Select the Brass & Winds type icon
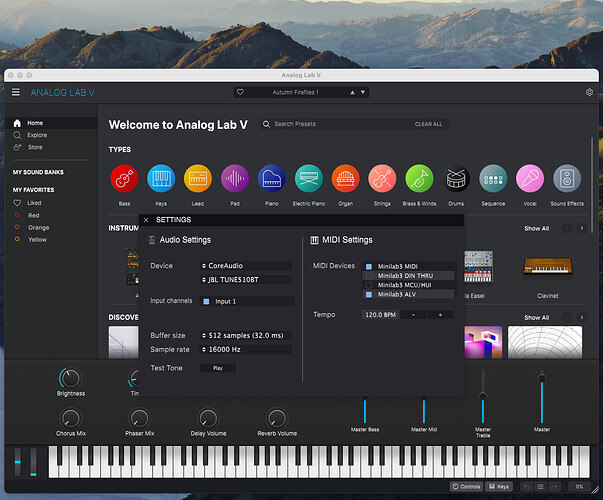This screenshot has width=603, height=500. point(419,178)
